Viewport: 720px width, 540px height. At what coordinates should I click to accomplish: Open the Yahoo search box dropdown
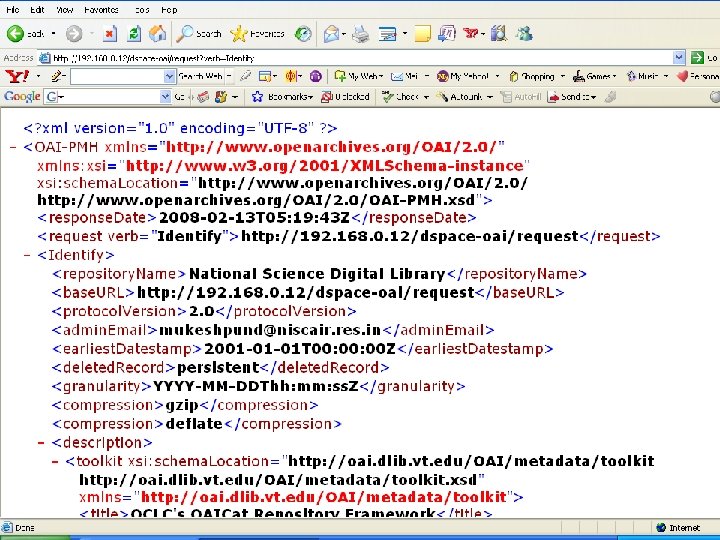click(169, 76)
